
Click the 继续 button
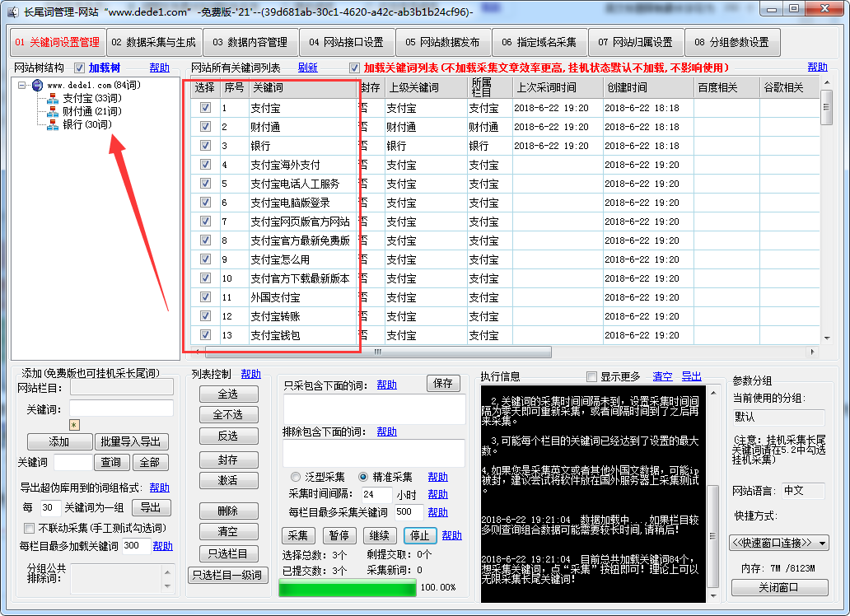pos(380,536)
